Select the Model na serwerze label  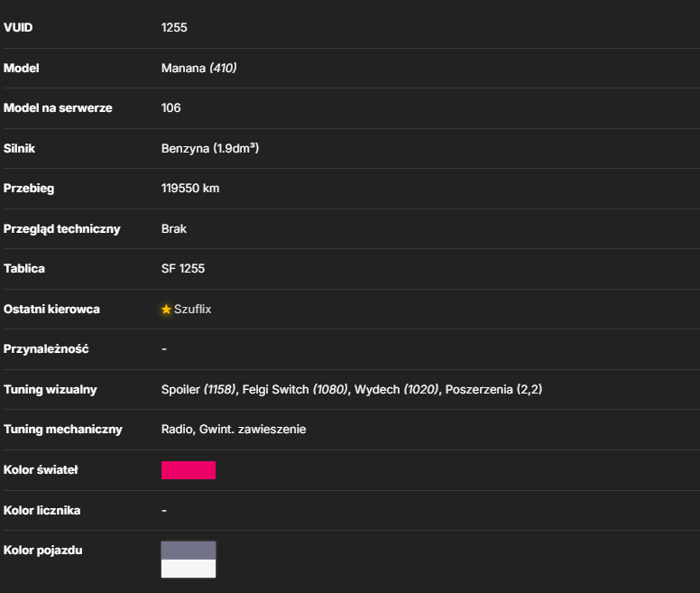(58, 108)
